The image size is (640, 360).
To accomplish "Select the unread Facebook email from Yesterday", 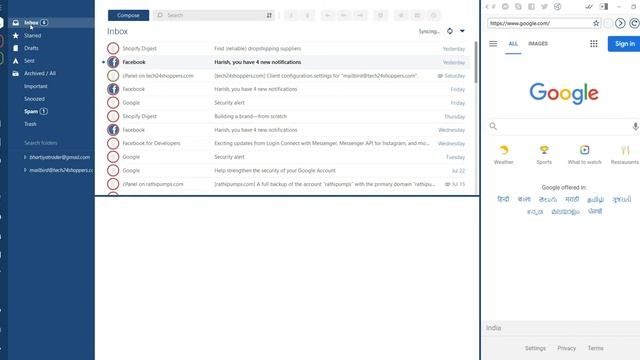I will 286,62.
